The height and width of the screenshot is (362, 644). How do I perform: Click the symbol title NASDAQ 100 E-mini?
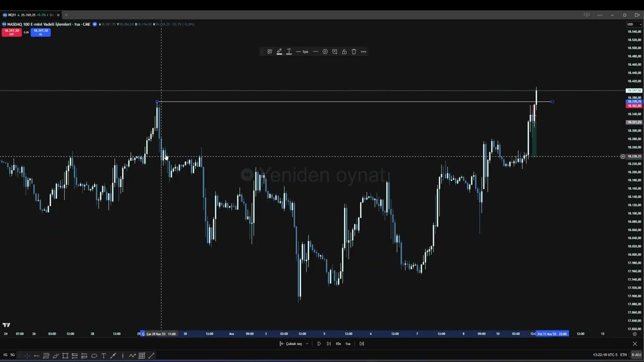click(x=49, y=24)
